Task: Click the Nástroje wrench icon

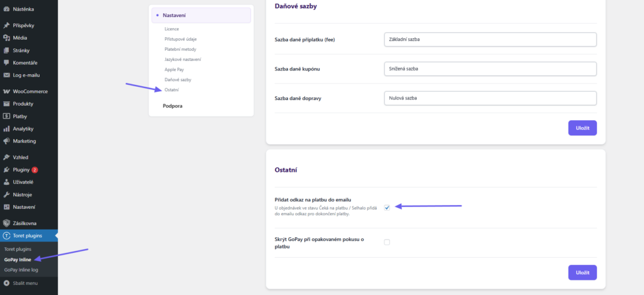Action: point(6,195)
